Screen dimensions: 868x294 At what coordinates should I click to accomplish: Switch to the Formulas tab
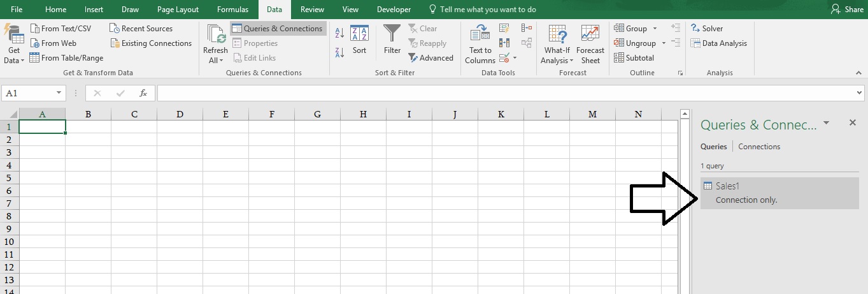click(x=232, y=10)
